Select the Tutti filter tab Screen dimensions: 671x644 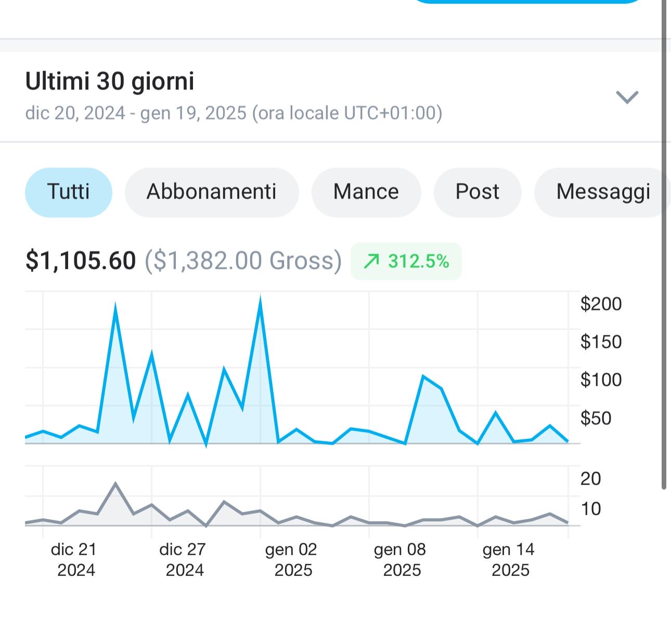tap(69, 192)
